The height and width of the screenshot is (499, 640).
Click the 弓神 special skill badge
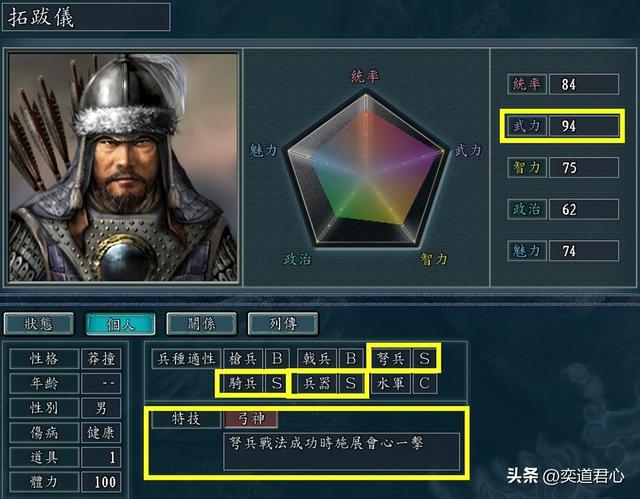(251, 419)
